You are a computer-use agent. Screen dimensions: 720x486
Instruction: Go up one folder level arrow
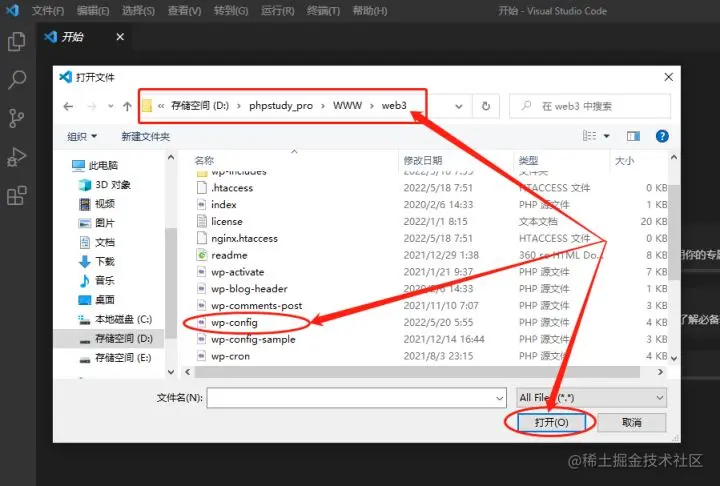[127, 107]
